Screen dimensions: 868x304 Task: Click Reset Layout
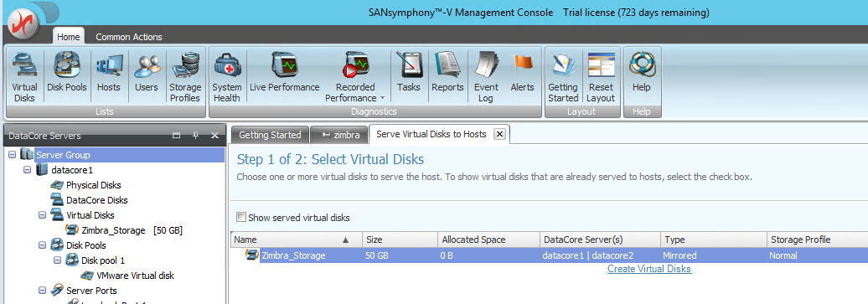601,76
